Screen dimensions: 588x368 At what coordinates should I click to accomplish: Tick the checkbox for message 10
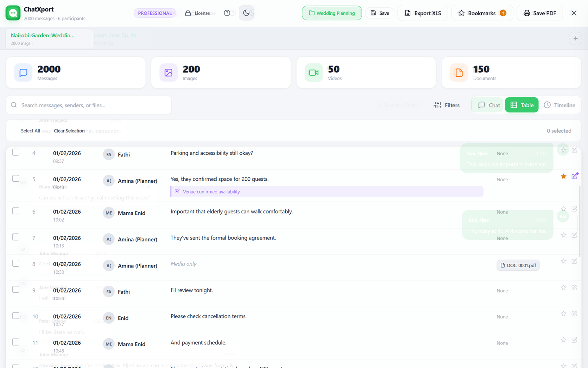pos(16,316)
